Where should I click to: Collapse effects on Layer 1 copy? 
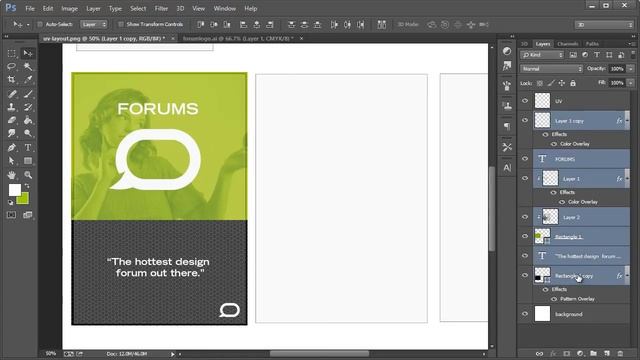[627, 121]
